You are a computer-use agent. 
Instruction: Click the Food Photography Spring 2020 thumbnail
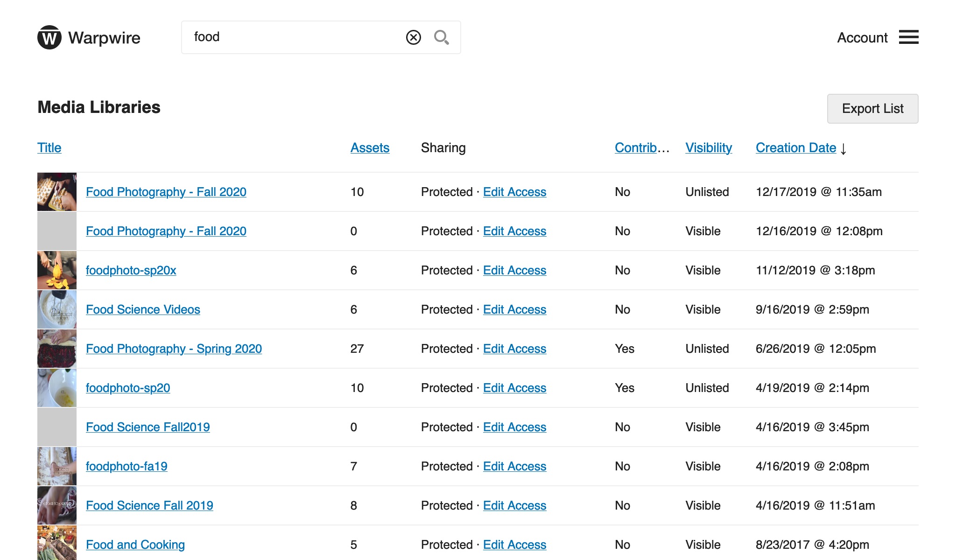point(57,349)
